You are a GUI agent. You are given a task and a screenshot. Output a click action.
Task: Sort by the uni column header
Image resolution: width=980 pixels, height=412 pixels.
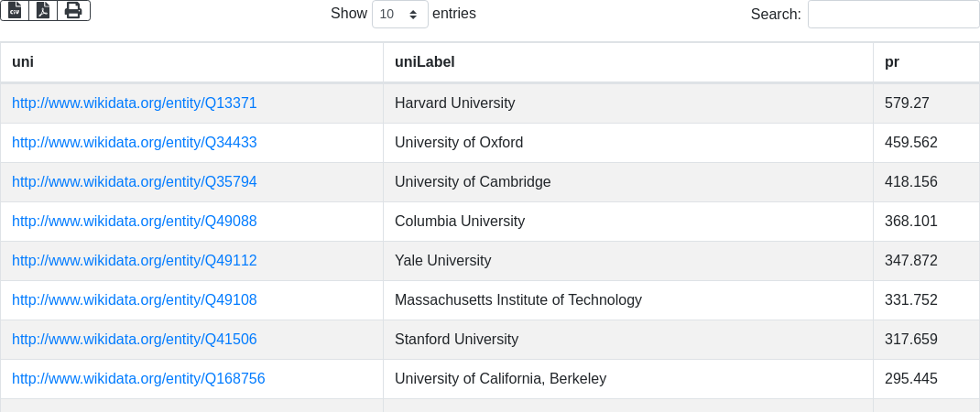pyautogui.click(x=23, y=62)
